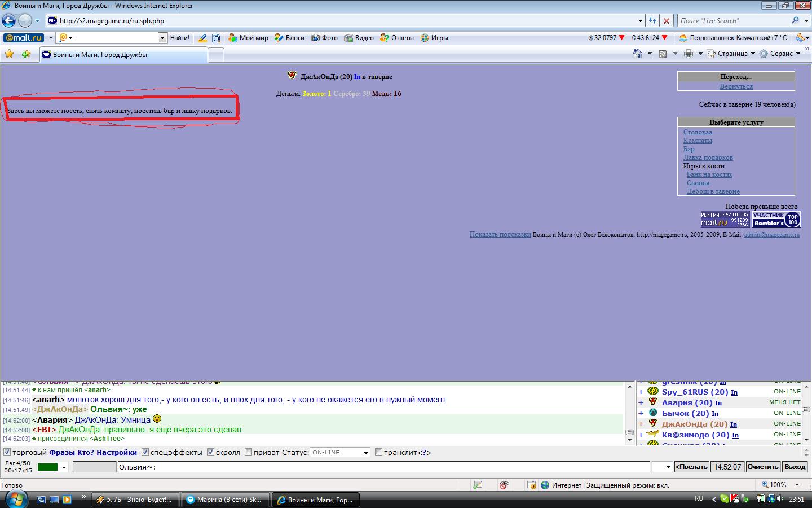Click the volume speaker icon in system tray

pyautogui.click(x=780, y=499)
